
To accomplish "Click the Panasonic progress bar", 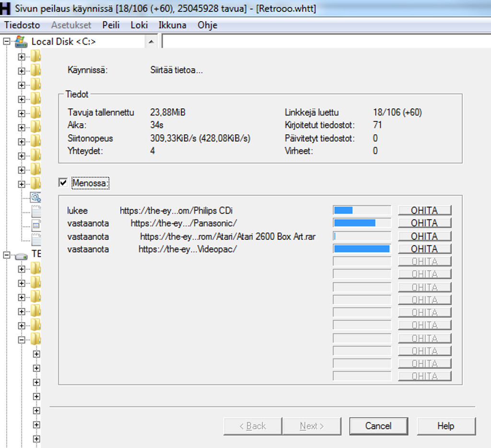I will coord(362,223).
